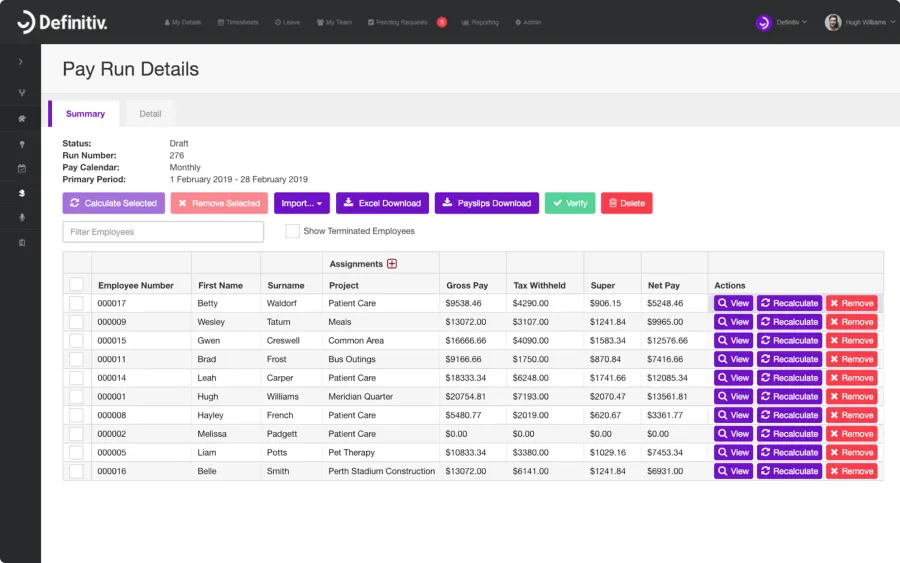Expand the left sidebar with the chevron

tap(21, 61)
